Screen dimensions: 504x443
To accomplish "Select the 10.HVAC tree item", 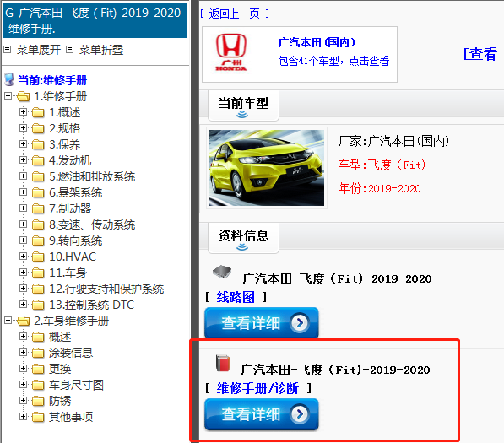I will pos(73,257).
